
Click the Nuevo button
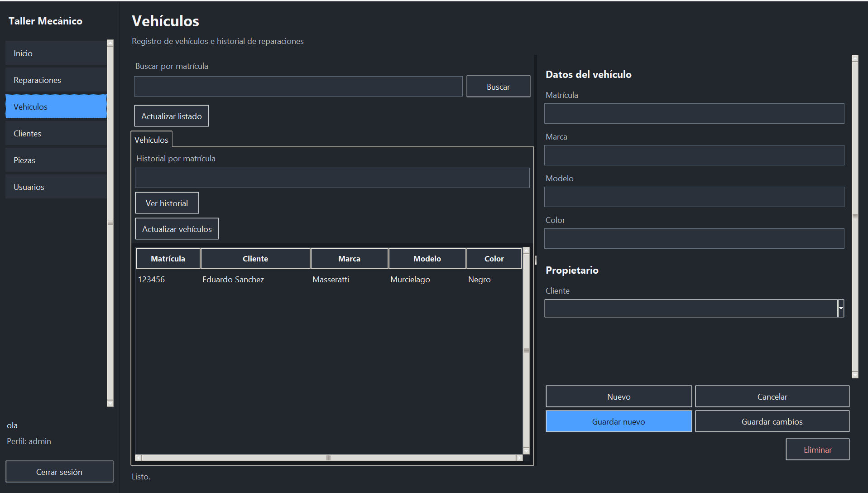(x=619, y=396)
